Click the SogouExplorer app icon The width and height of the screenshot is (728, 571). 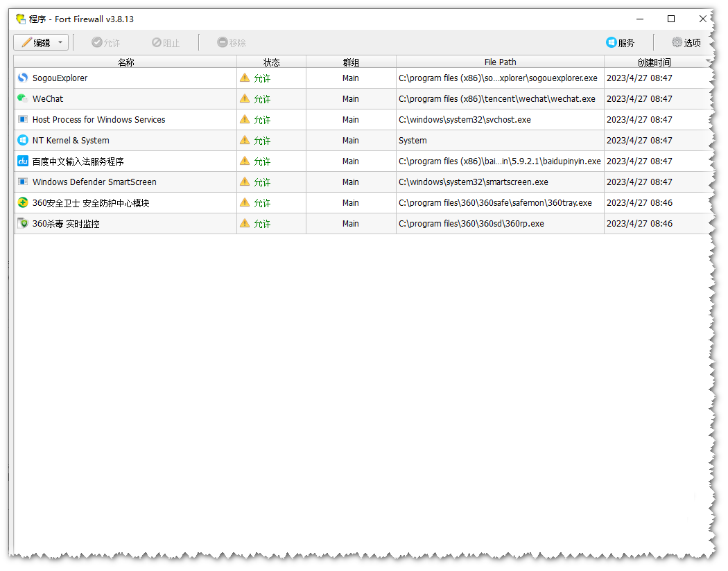point(23,78)
